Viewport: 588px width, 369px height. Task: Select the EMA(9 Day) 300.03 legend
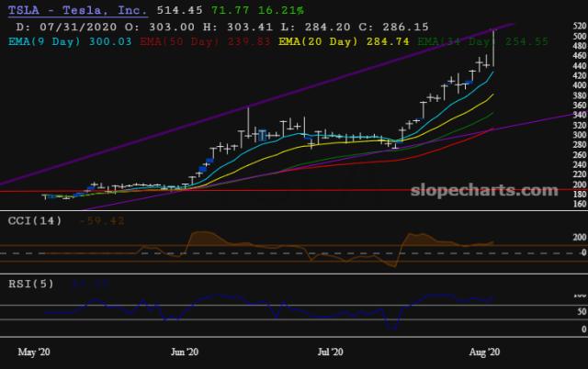[70, 41]
